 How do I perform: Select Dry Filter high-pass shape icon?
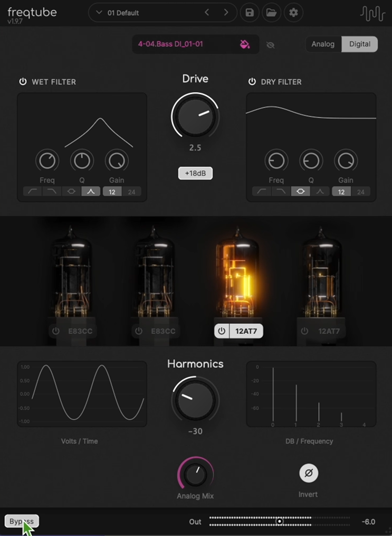(x=262, y=192)
